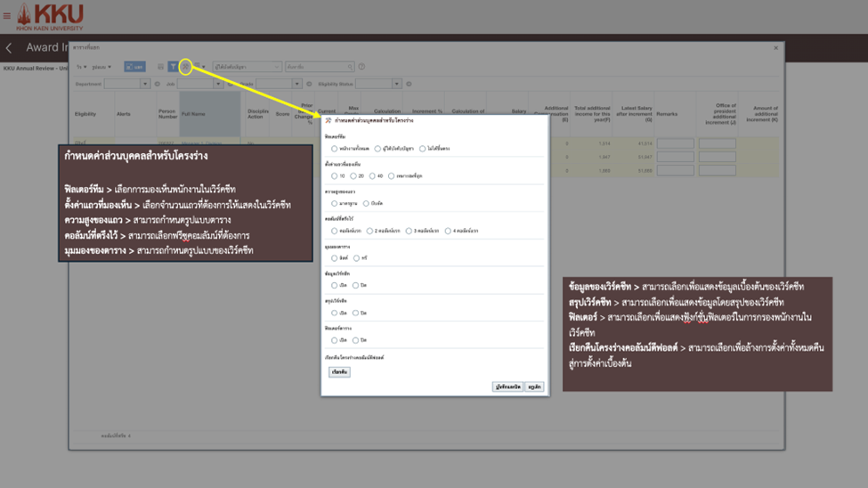Click the restore defaults button in dialog
Viewport: 868px width, 488px height.
339,372
